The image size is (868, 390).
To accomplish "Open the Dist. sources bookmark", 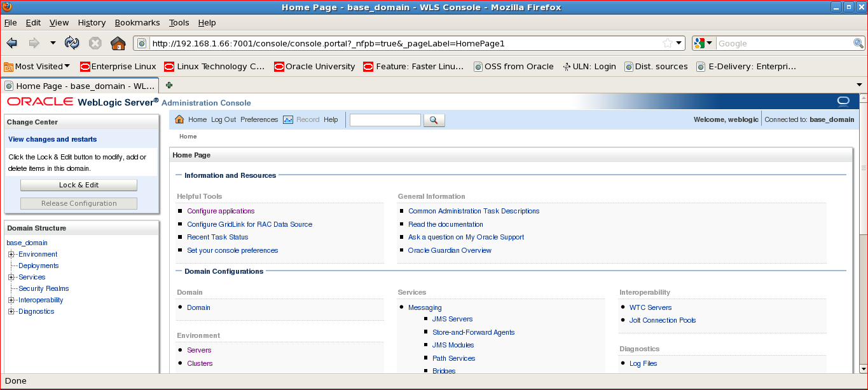I will pyautogui.click(x=656, y=66).
